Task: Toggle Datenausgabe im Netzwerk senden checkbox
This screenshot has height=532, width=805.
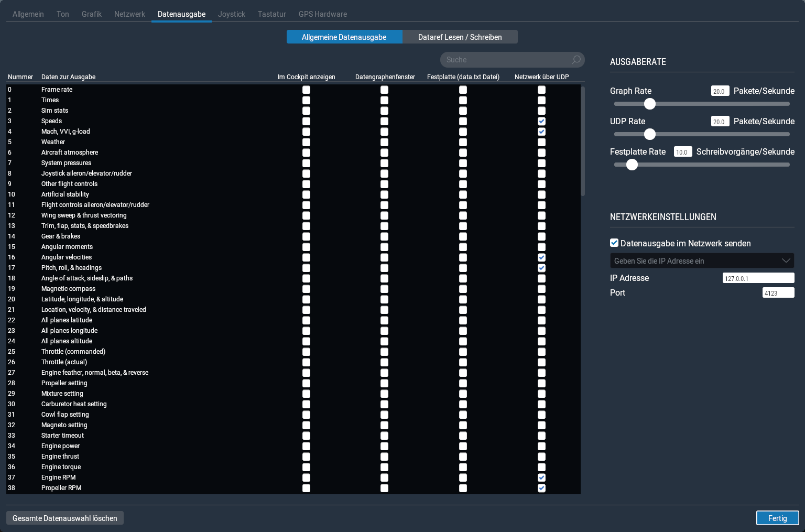Action: [x=614, y=243]
